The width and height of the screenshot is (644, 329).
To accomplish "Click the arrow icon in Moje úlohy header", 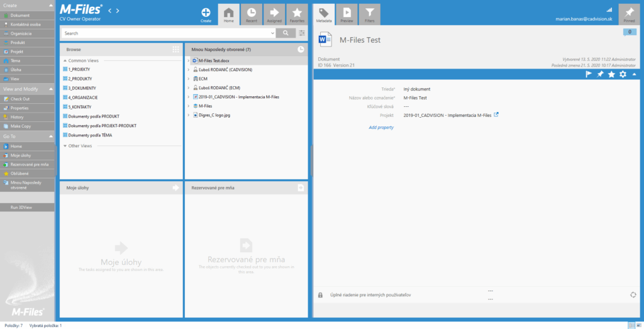I will (x=176, y=187).
